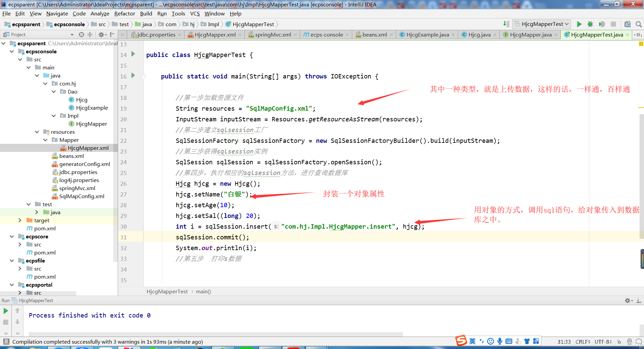Toggle fold marker beside main method
The width and height of the screenshot is (644, 349).
point(144,76)
